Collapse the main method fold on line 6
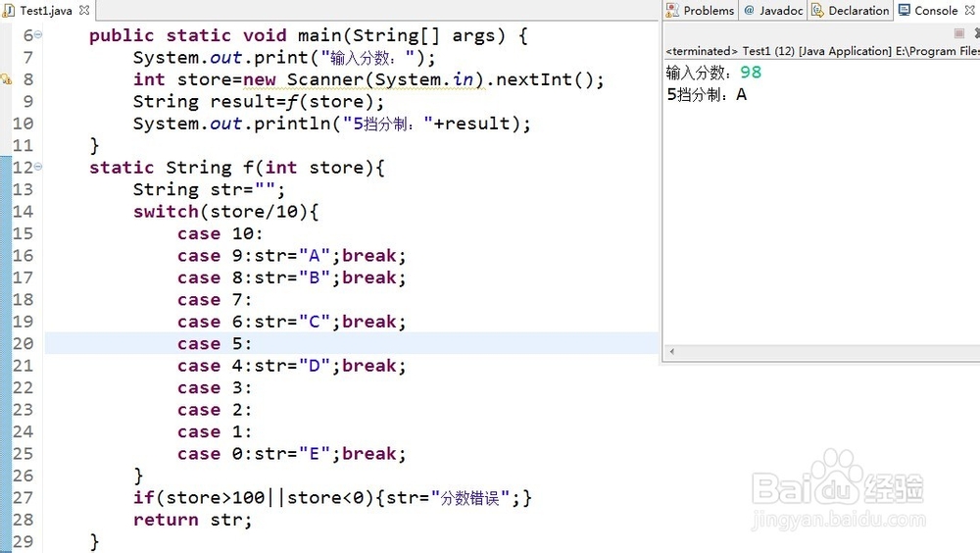 point(38,35)
